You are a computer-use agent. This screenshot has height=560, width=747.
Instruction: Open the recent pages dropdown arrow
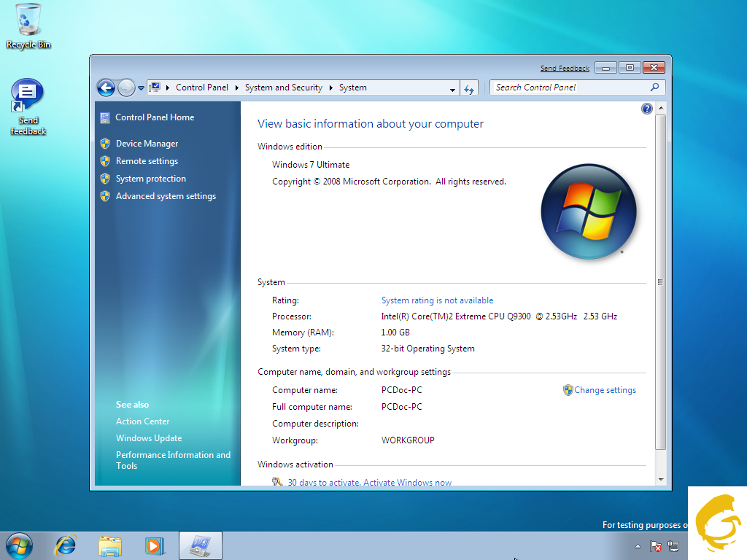[141, 88]
